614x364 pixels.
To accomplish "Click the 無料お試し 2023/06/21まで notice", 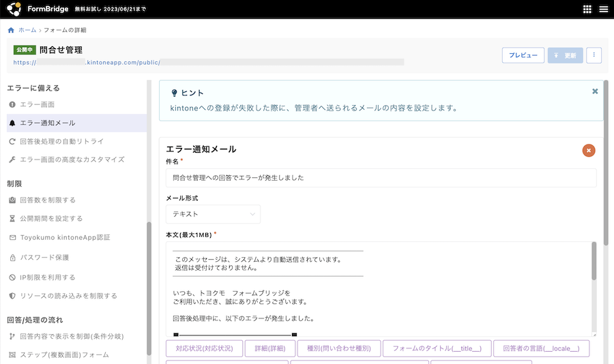I will coord(111,9).
